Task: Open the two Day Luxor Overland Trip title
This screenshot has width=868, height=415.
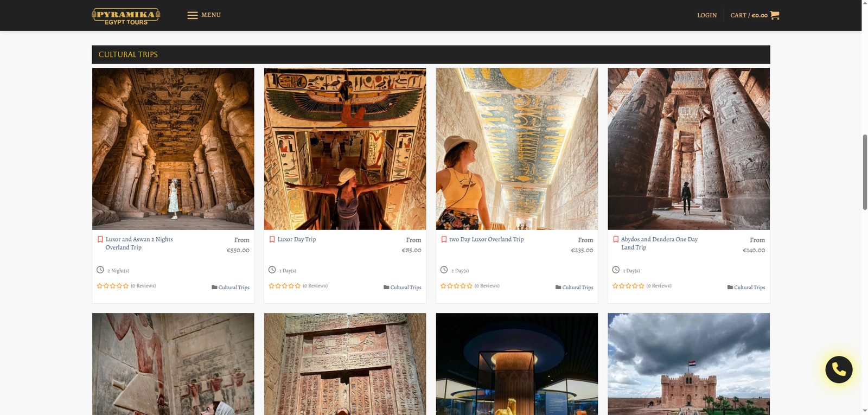Action: coord(486,239)
